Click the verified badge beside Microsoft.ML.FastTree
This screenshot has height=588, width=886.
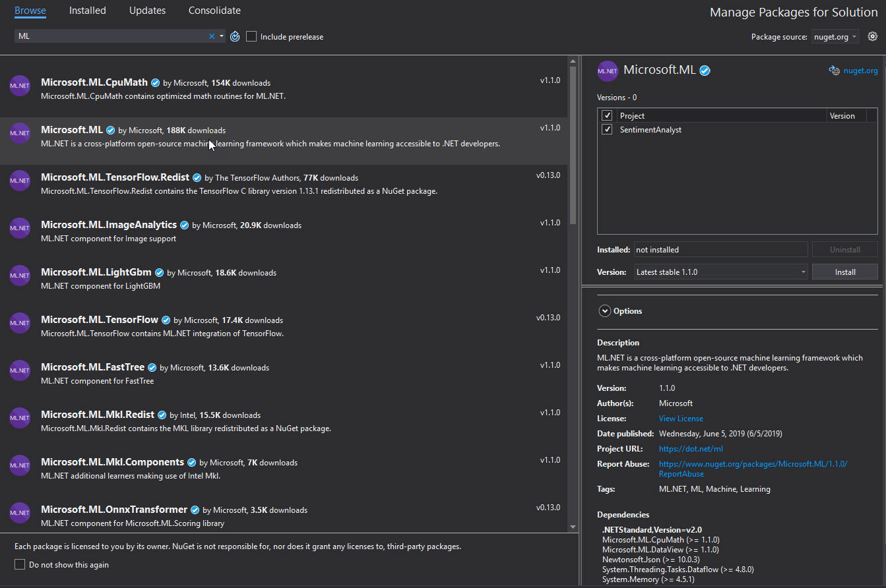pyautogui.click(x=152, y=368)
